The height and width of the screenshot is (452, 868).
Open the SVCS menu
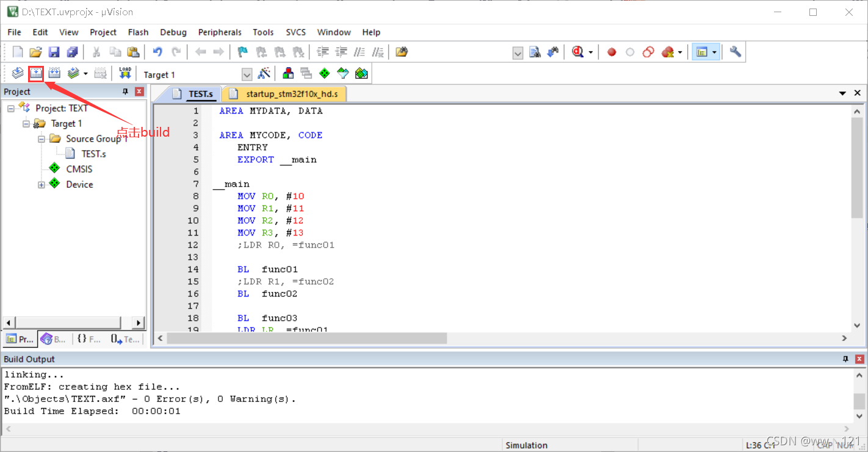296,32
